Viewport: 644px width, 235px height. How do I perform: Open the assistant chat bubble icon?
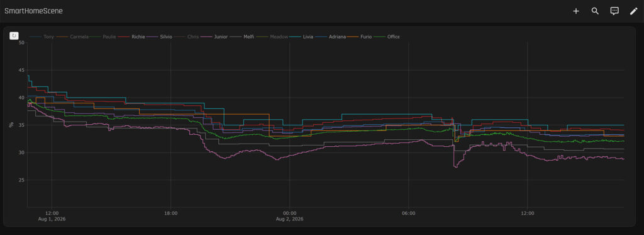pos(614,11)
